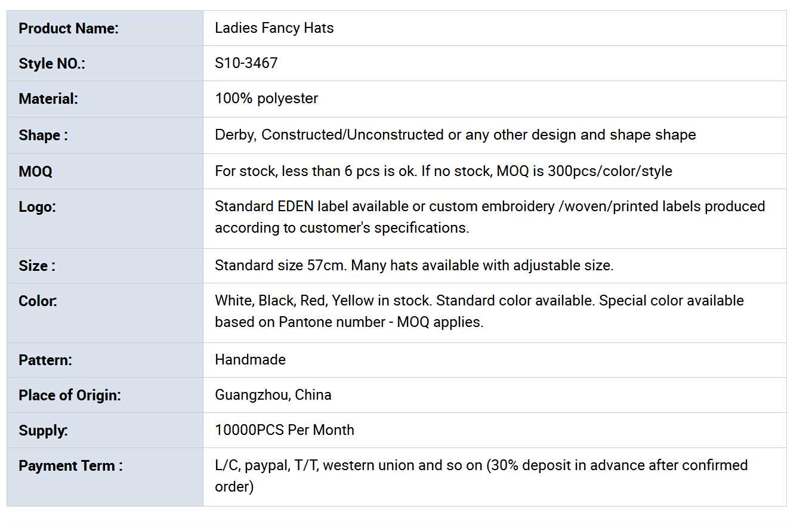Viewport: 812px width, 528px height.
Task: Click the "Guangzhou, China" origin value
Action: point(273,395)
